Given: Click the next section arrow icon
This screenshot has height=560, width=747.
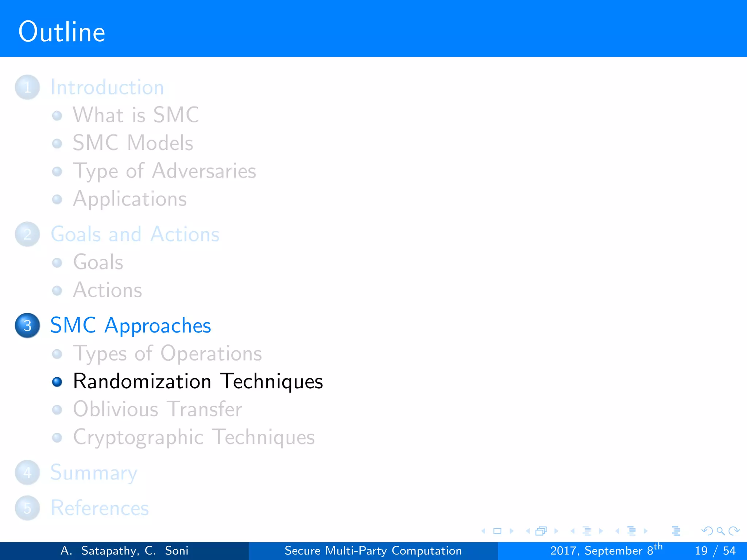Looking at the screenshot, I should point(646,531).
